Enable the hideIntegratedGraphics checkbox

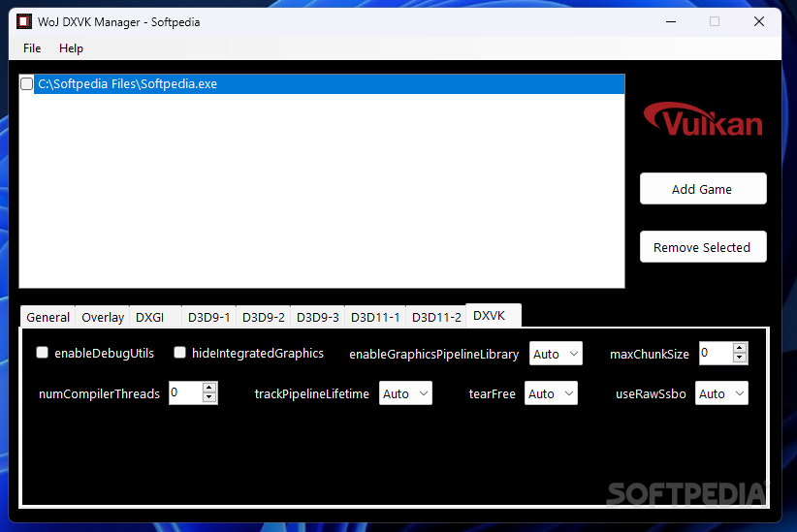click(179, 352)
